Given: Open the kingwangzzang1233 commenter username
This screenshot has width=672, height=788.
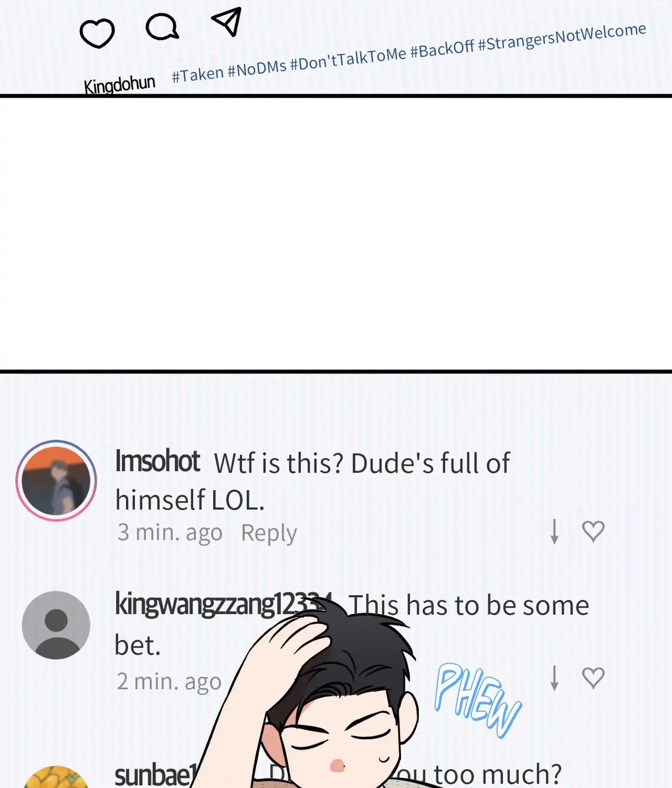Looking at the screenshot, I should point(224,604).
